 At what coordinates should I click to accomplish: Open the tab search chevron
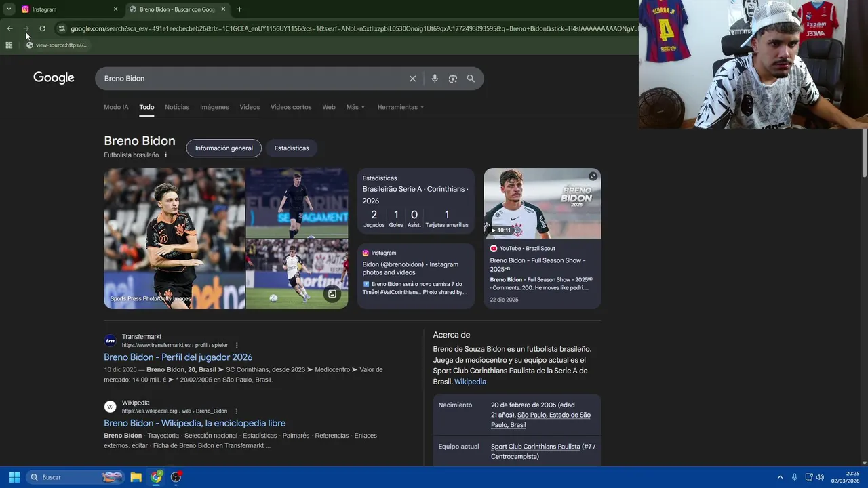[9, 9]
